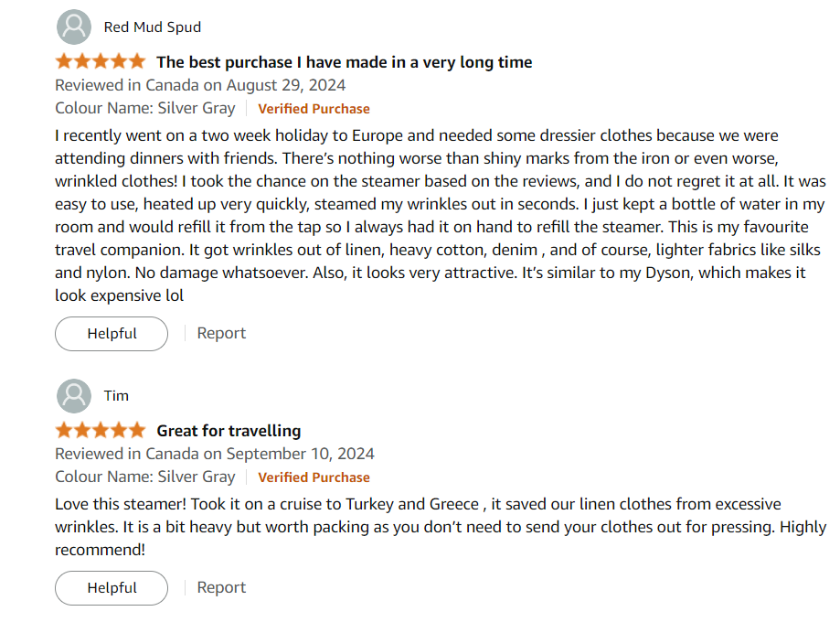Click 'Reviewed in Canada on September 10, 2024'
The height and width of the screenshot is (622, 840).
coord(215,454)
